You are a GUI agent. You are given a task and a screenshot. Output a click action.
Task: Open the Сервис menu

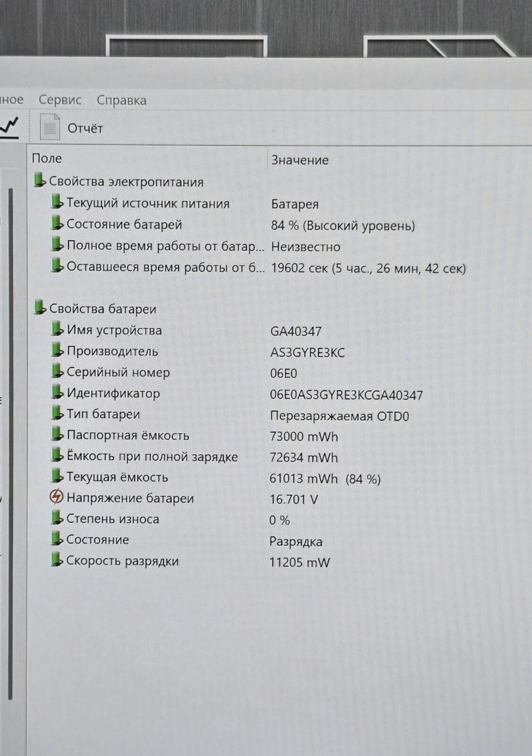(60, 100)
